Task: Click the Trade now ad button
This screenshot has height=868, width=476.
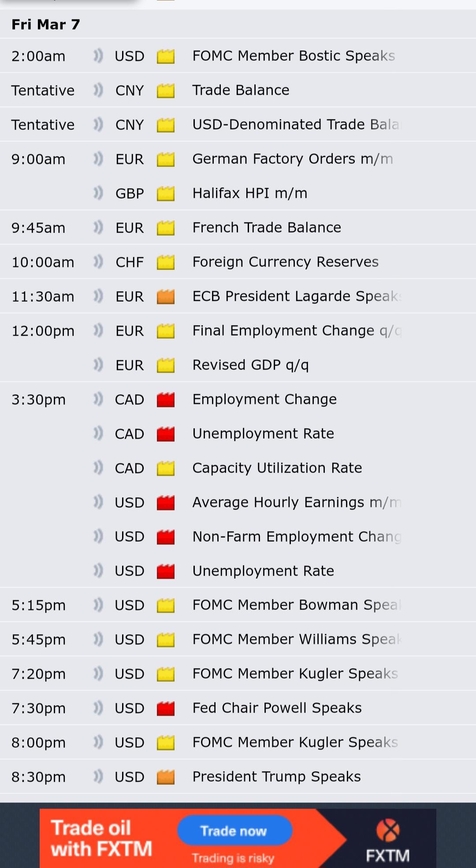Action: click(x=234, y=831)
